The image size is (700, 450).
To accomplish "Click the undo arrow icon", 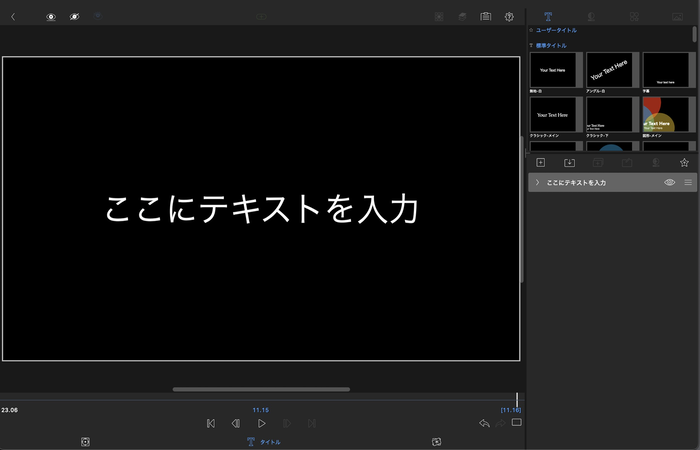I will pos(484,424).
